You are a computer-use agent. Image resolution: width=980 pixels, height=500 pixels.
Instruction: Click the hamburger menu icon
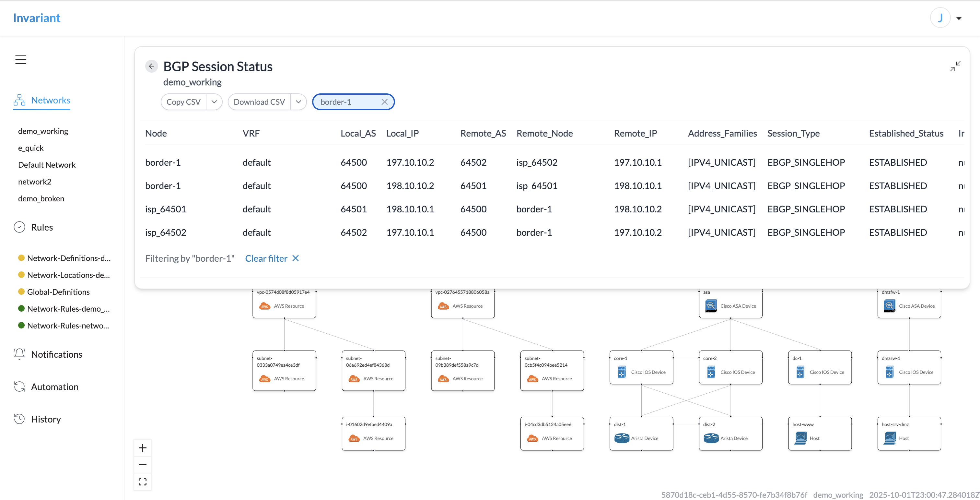click(20, 59)
